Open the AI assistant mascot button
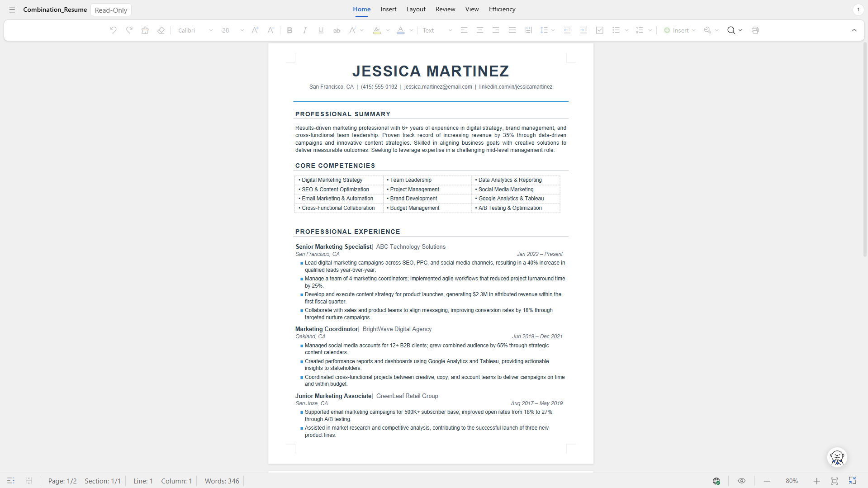 (837, 457)
